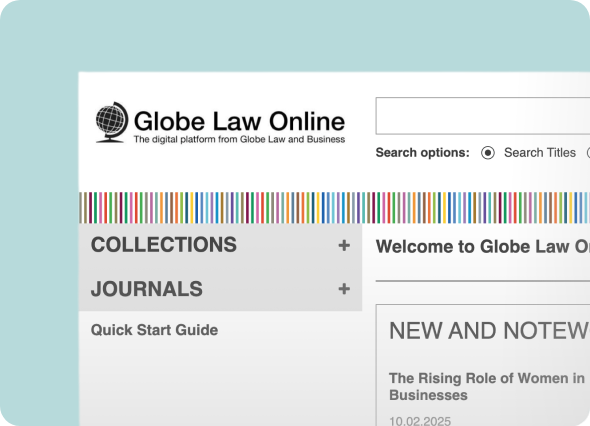Select the Search Titles radio button
This screenshot has height=426, width=590.
tap(488, 153)
